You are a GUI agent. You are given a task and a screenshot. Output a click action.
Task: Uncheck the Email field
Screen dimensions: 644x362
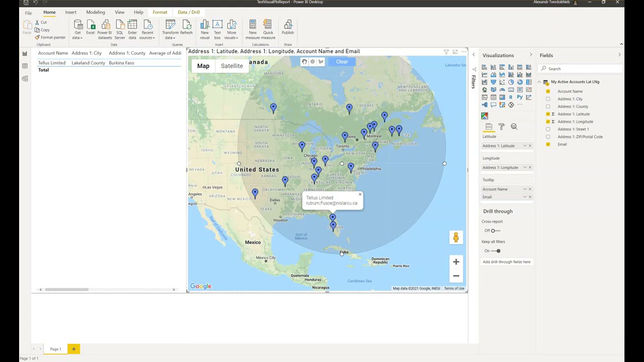(x=548, y=144)
